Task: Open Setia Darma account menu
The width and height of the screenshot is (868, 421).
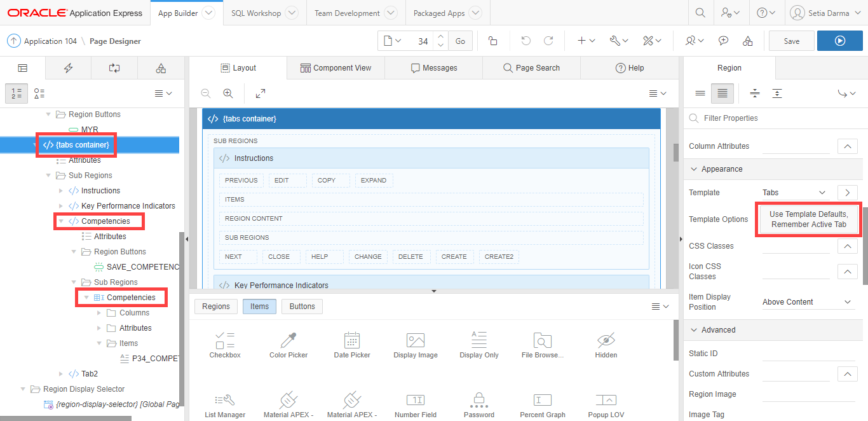Action: (825, 13)
